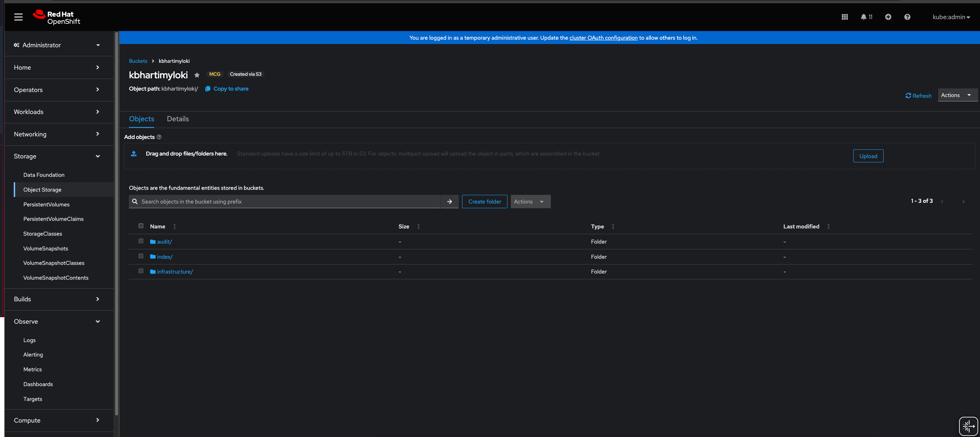Open the bucket Actions dropdown at top right
The image size is (980, 437).
pyautogui.click(x=956, y=95)
